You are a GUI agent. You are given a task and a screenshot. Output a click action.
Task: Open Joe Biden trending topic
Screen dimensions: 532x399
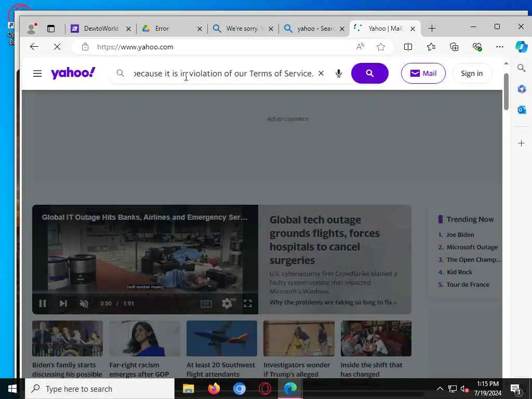point(460,235)
